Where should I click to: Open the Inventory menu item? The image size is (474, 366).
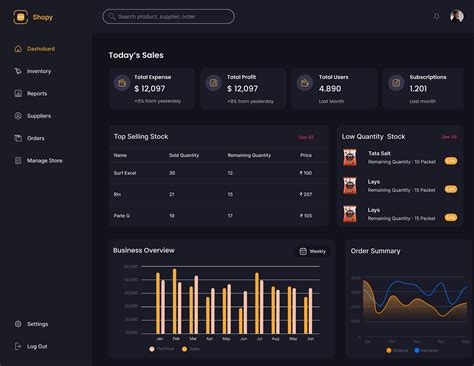33,71
